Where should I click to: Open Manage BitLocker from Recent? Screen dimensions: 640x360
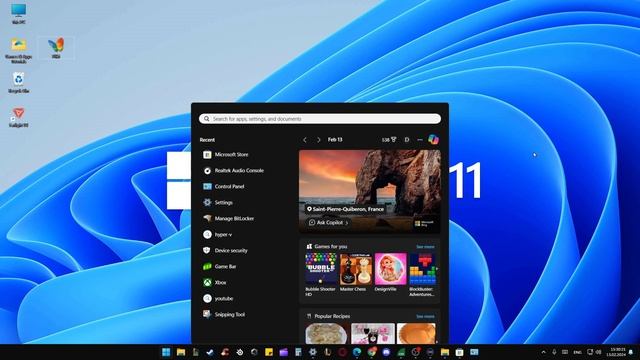pyautogui.click(x=228, y=218)
